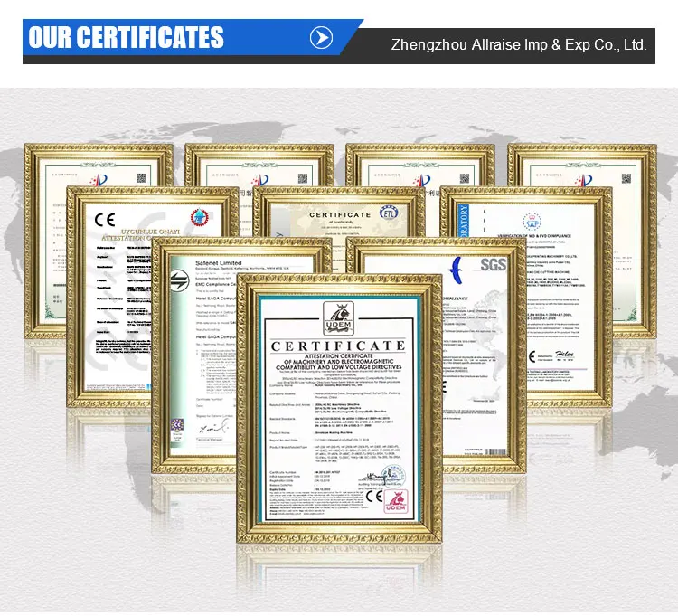Click the blue bird logo beside SGS
Screen dimensions: 678x616
point(456,270)
